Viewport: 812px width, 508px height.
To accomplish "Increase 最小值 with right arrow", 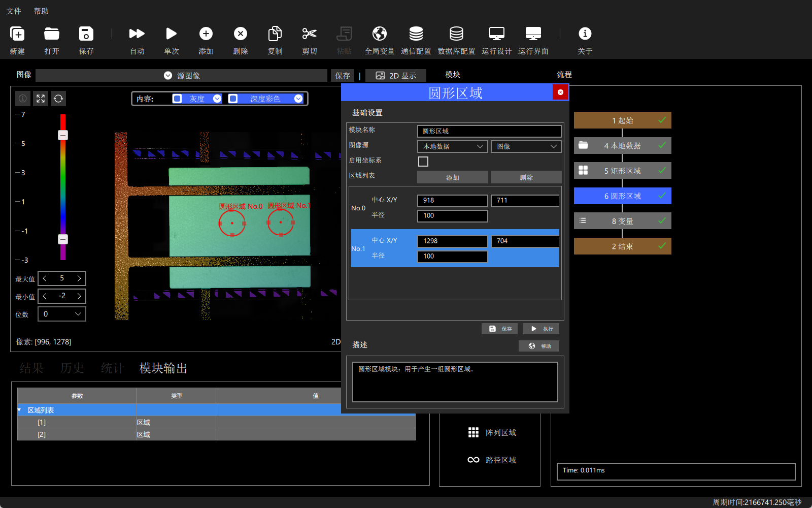I will pos(79,296).
